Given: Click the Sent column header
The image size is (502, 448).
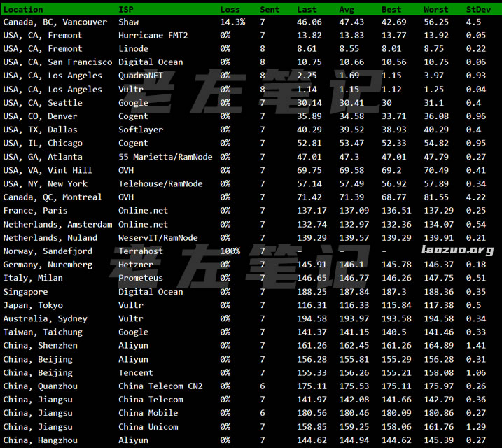Looking at the screenshot, I should (270, 10).
